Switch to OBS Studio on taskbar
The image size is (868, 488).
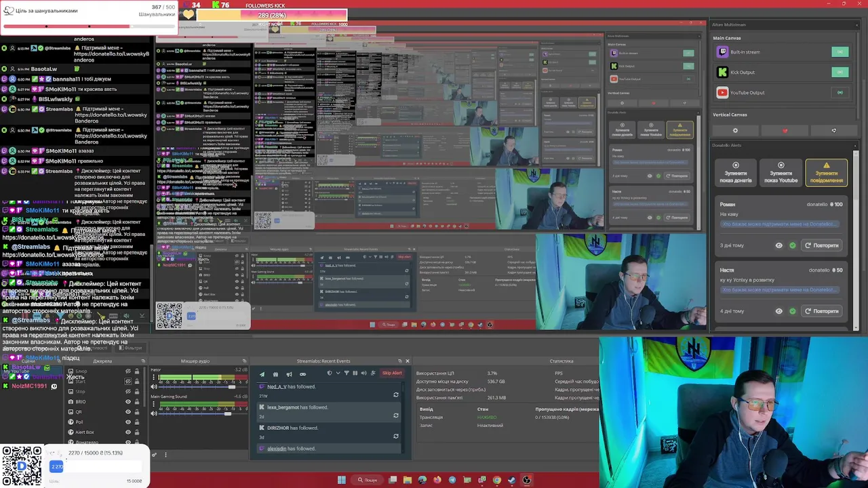click(x=526, y=480)
